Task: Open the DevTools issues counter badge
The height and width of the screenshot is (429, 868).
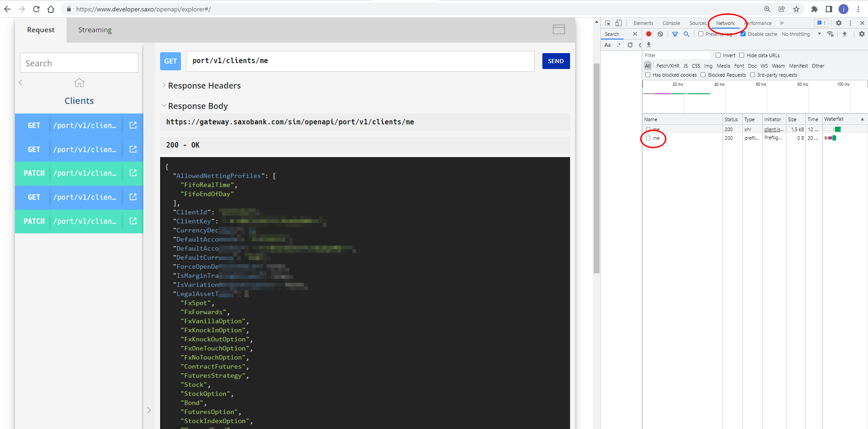Action: click(x=821, y=23)
